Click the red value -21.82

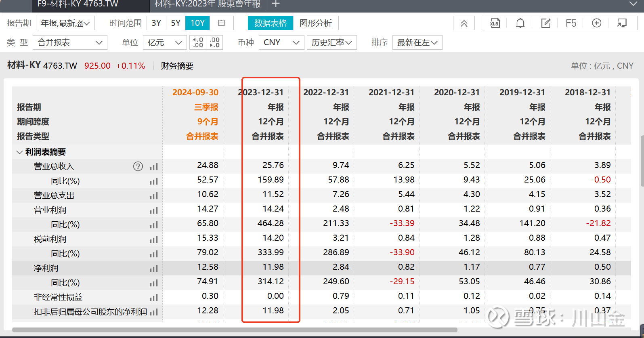[x=598, y=223]
